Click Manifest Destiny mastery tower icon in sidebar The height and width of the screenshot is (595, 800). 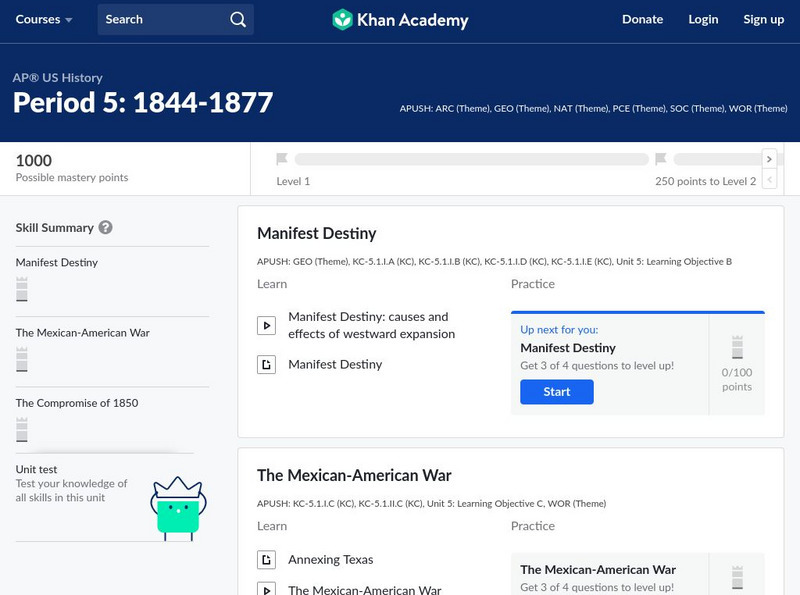[21, 289]
